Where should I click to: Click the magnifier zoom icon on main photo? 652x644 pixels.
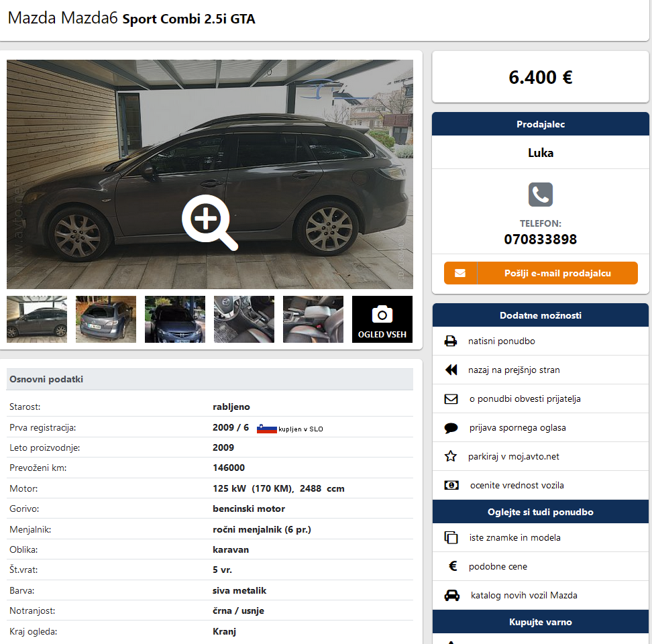coord(209,223)
